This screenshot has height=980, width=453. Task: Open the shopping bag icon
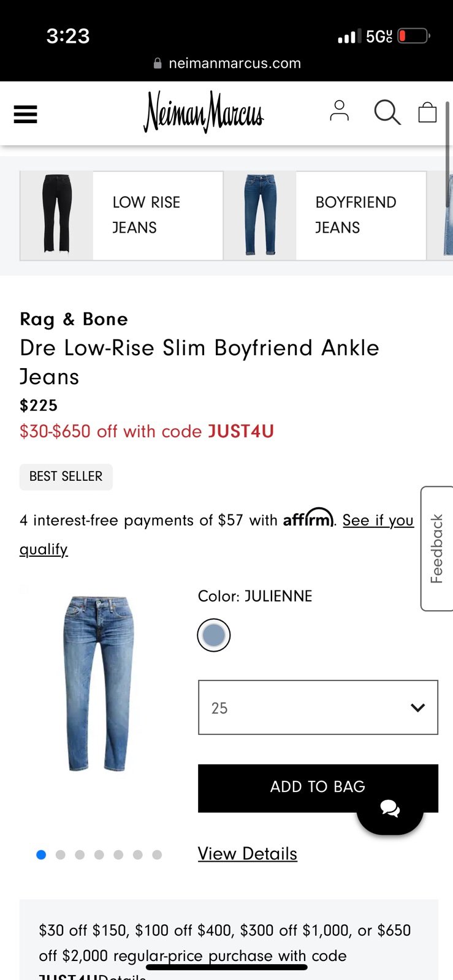tap(427, 112)
